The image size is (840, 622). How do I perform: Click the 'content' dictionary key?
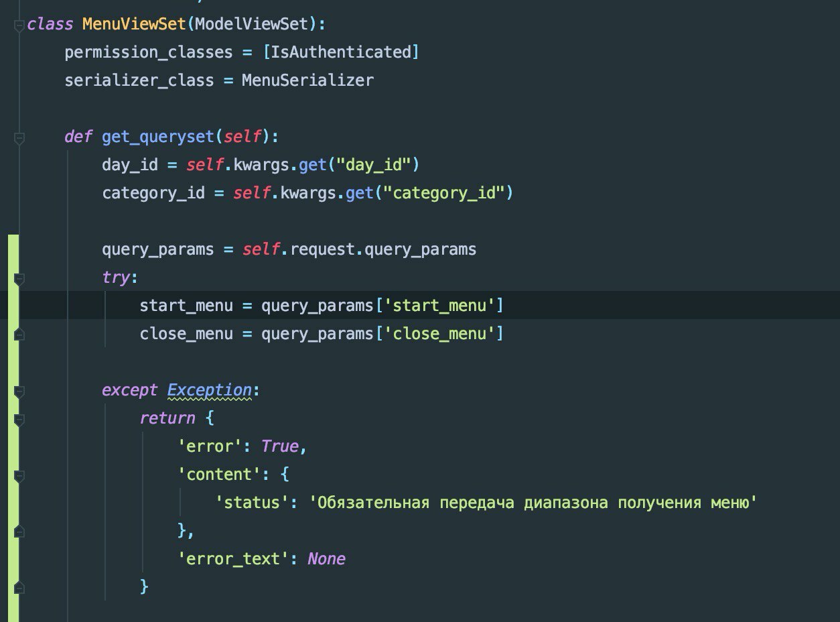pyautogui.click(x=219, y=475)
